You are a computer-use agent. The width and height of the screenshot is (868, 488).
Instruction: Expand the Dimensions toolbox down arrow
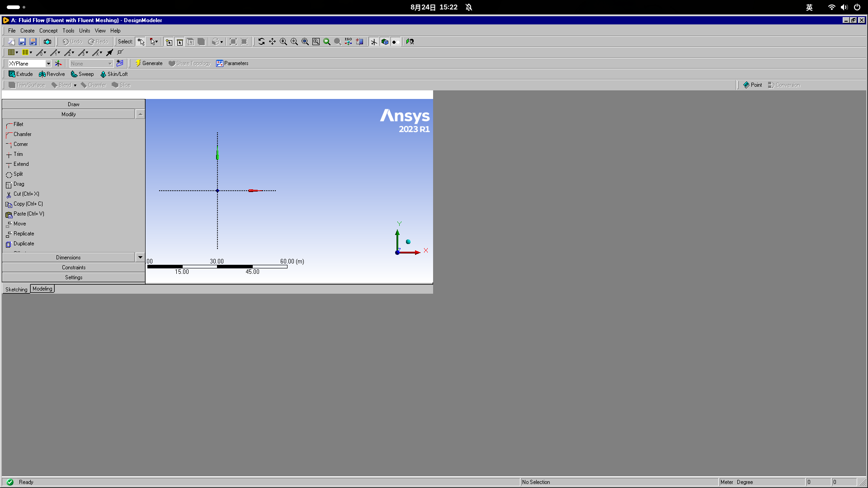(x=140, y=258)
